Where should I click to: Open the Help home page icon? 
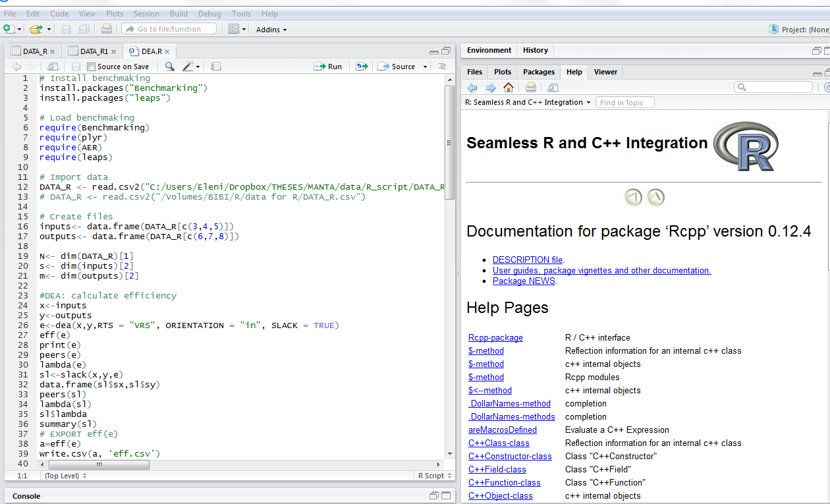point(509,87)
